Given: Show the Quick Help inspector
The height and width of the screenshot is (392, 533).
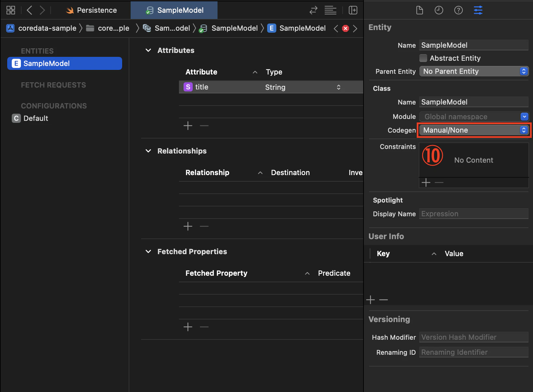Looking at the screenshot, I should (x=459, y=10).
